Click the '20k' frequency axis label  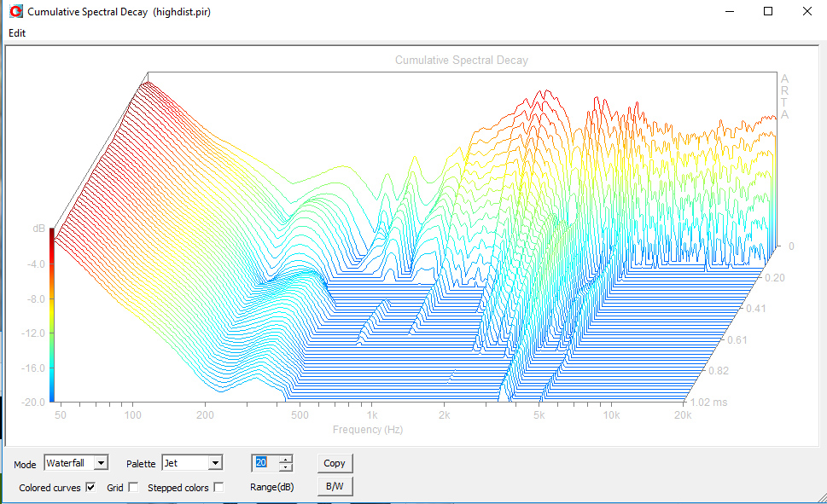683,415
